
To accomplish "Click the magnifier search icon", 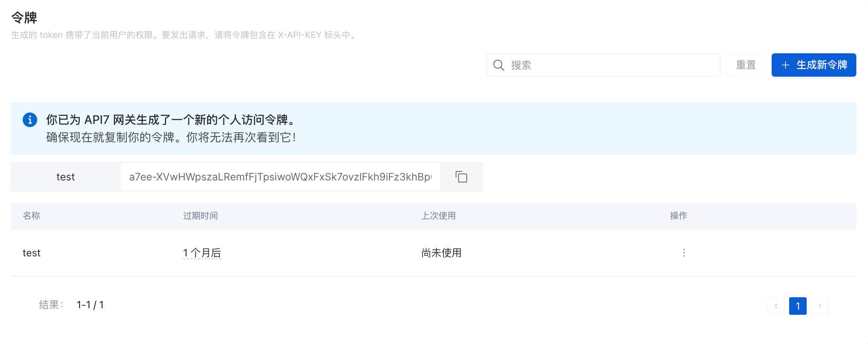I will [x=498, y=65].
